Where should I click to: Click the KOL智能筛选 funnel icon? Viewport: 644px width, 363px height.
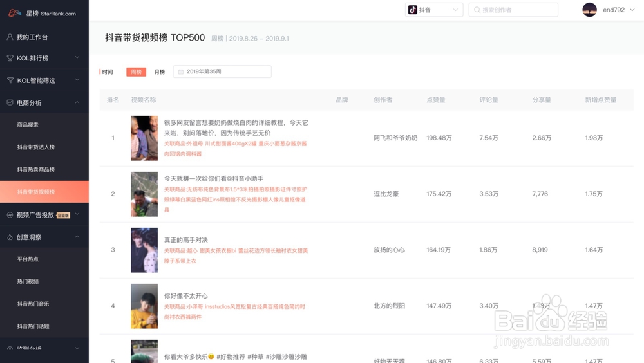10,80
